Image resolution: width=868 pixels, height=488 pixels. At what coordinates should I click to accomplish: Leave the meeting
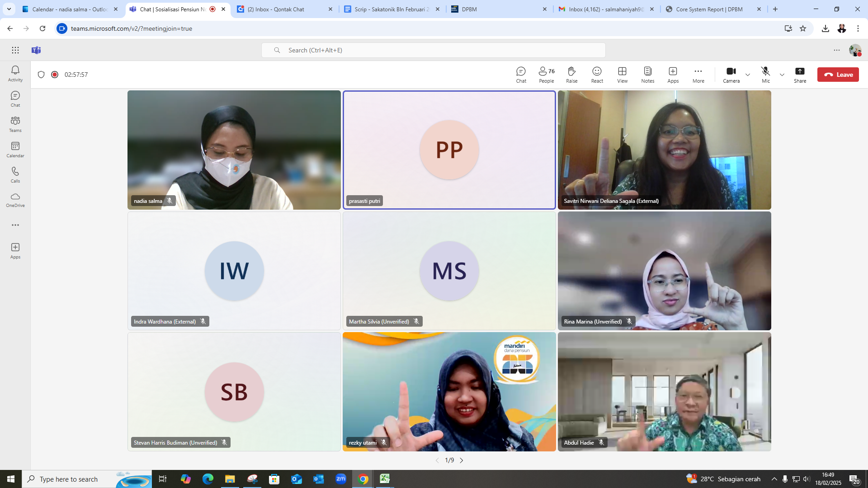pos(838,75)
